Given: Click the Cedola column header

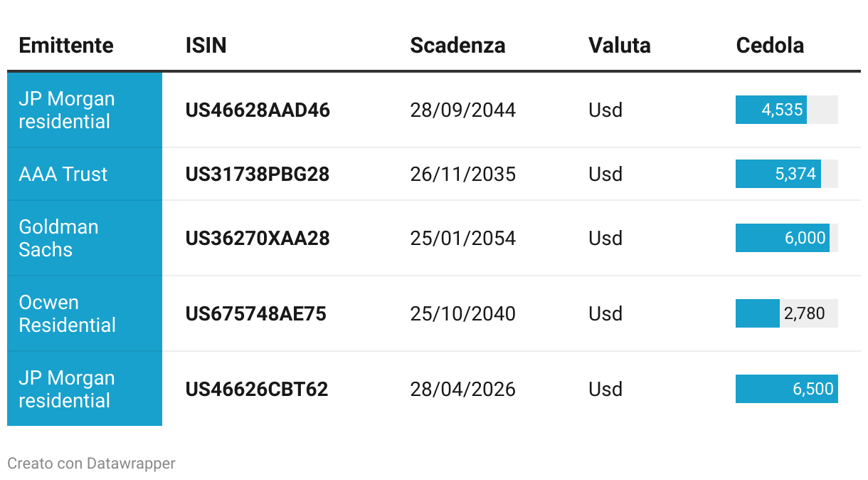Looking at the screenshot, I should [770, 46].
